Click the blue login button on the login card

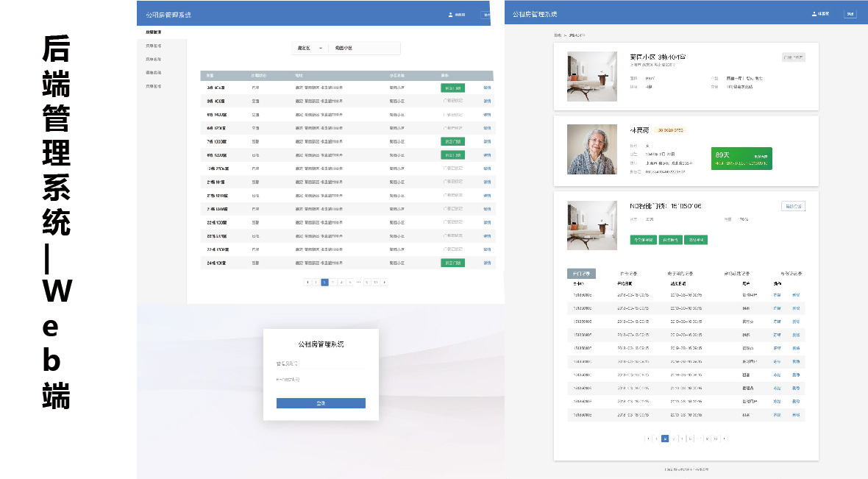click(321, 403)
